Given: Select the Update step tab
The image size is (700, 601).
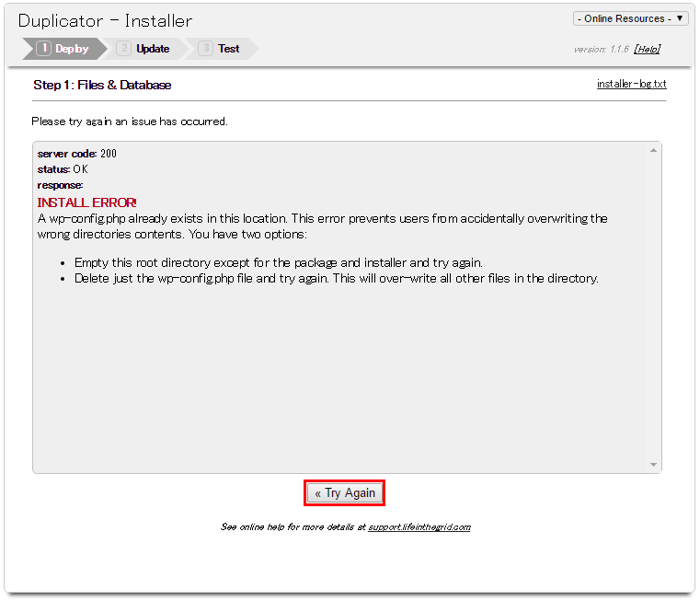Looking at the screenshot, I should 144,49.
